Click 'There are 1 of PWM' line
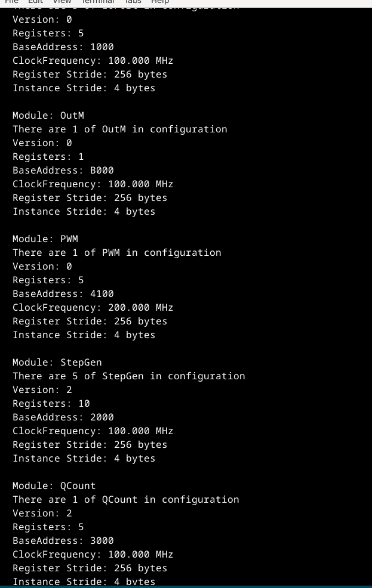The width and height of the screenshot is (372, 588). (x=117, y=253)
